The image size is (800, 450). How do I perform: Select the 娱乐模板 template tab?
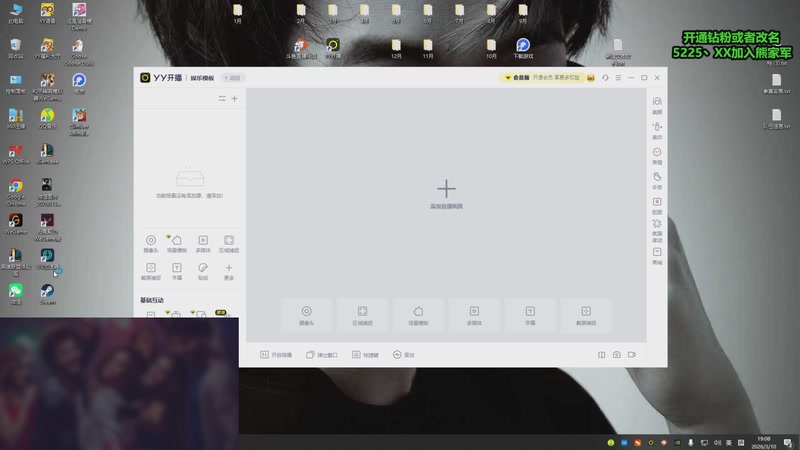[203, 77]
